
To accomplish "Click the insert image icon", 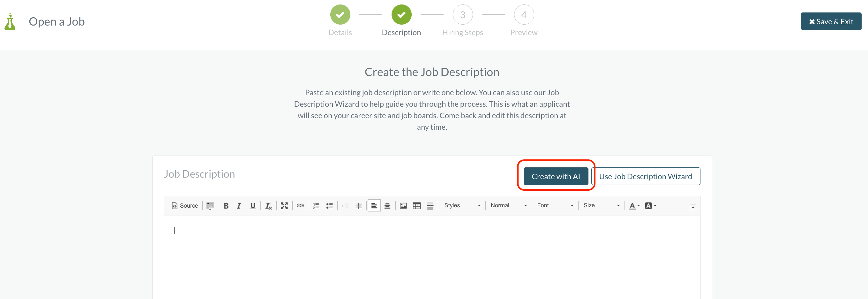I will 403,205.
